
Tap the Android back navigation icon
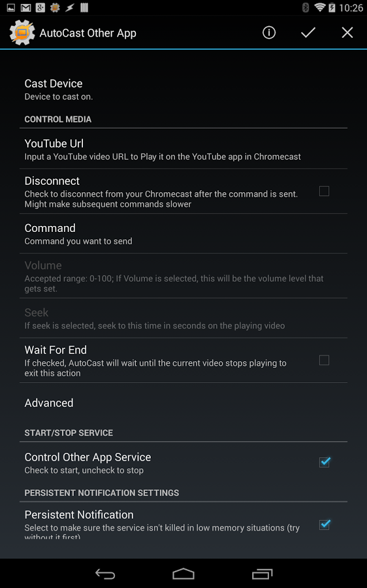pyautogui.click(x=105, y=574)
